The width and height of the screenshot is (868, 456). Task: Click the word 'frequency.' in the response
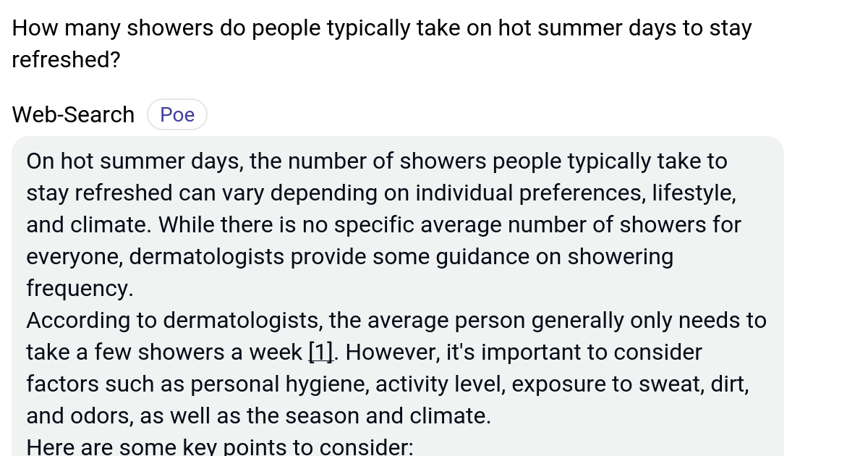pyautogui.click(x=80, y=289)
